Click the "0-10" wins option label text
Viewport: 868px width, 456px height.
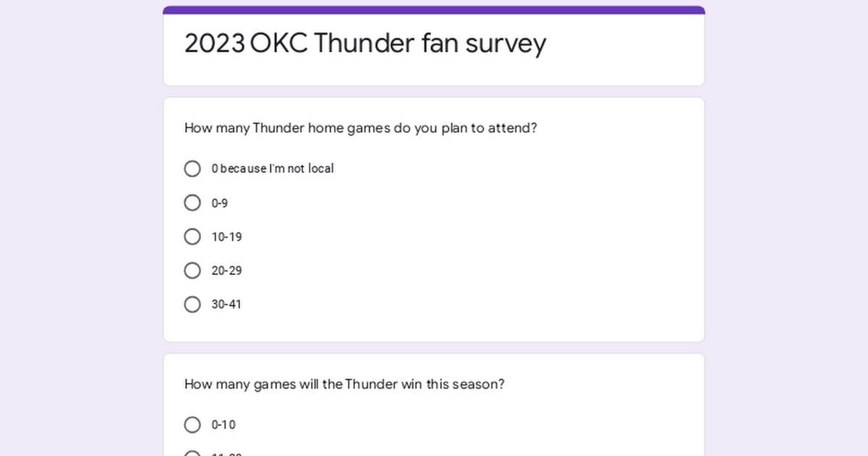(x=224, y=425)
